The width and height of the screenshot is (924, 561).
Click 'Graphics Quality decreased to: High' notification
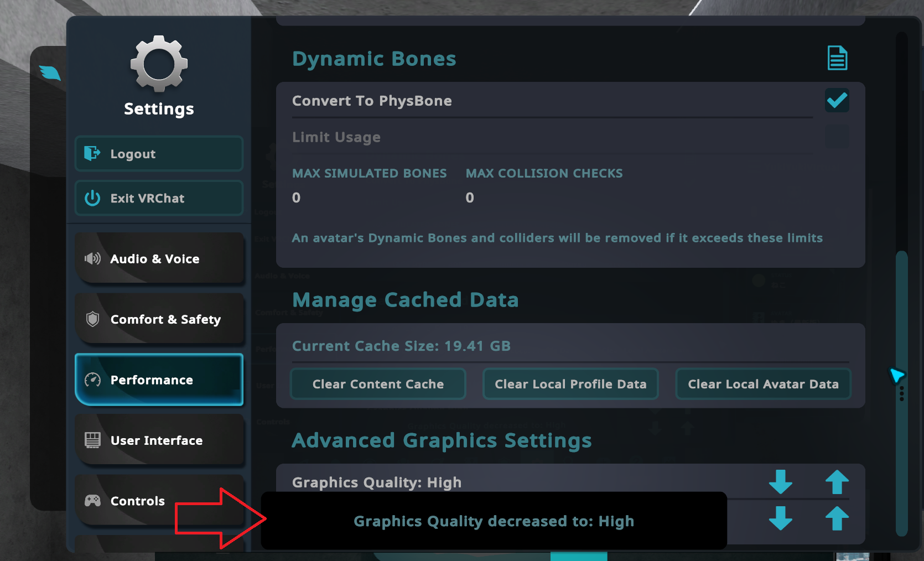pos(494,521)
